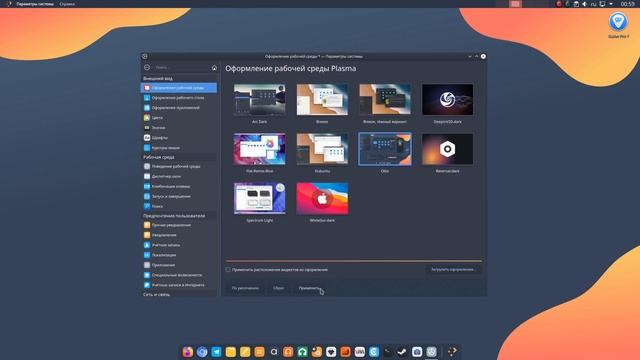This screenshot has height=360, width=640.
Task: Click the Сброс button
Action: coord(278,288)
